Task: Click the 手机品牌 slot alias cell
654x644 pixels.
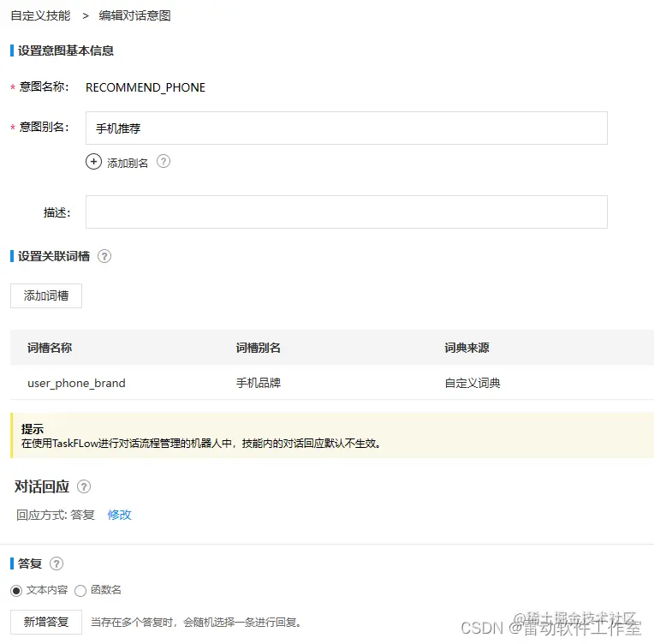Action: [259, 383]
